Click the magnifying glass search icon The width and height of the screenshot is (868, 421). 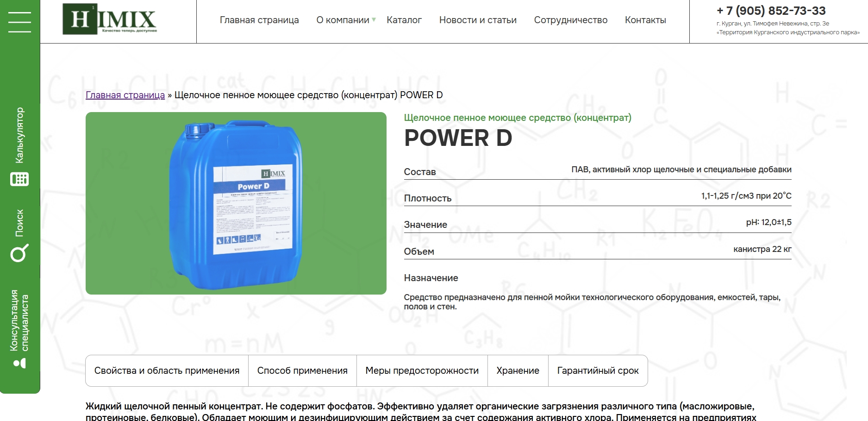pos(19,253)
